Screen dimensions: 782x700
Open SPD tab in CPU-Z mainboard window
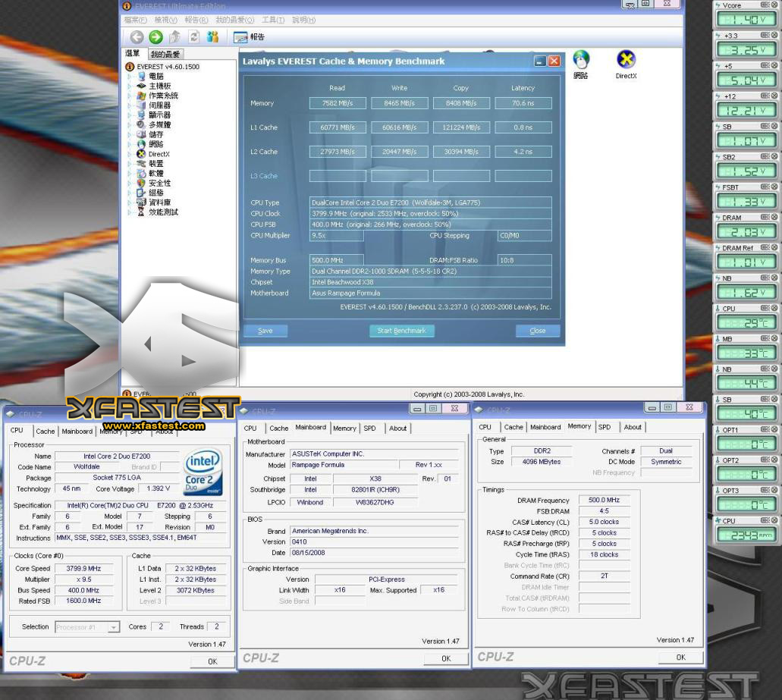point(369,428)
